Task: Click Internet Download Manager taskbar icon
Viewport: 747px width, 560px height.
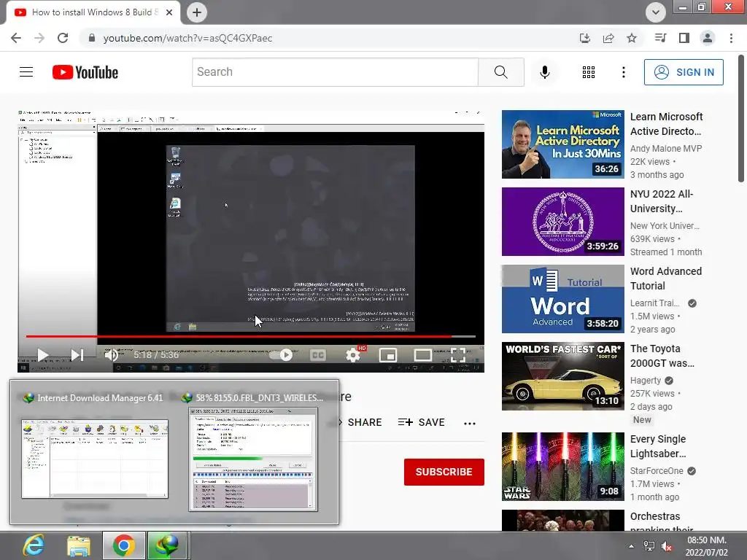Action: (167, 545)
